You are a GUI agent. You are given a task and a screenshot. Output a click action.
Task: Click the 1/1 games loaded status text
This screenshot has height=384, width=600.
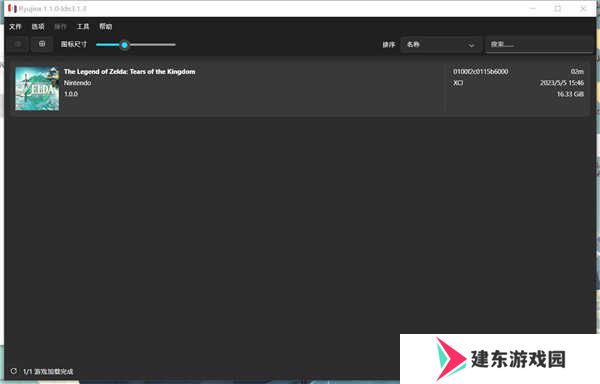pos(48,371)
